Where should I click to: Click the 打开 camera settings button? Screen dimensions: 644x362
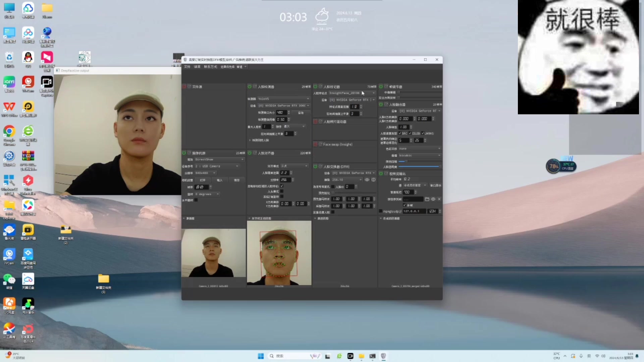pos(203,180)
